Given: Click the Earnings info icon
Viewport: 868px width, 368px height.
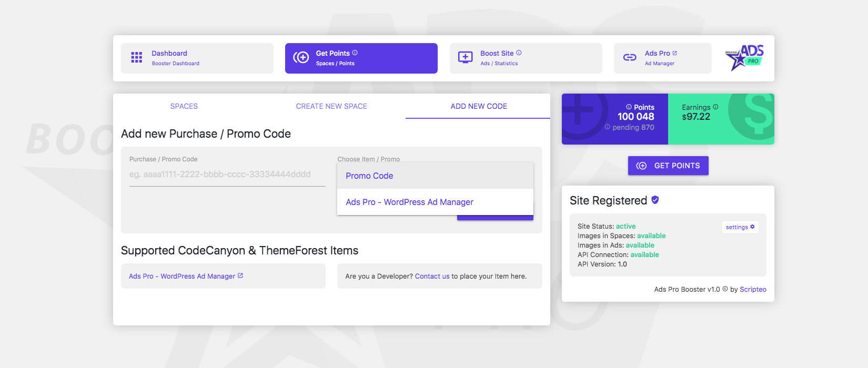Looking at the screenshot, I should (714, 106).
